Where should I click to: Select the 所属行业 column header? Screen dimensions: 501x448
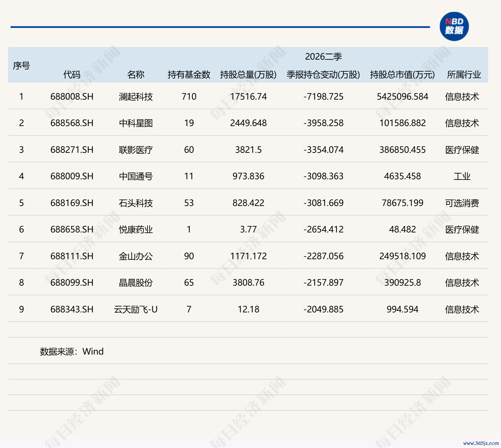(464, 74)
